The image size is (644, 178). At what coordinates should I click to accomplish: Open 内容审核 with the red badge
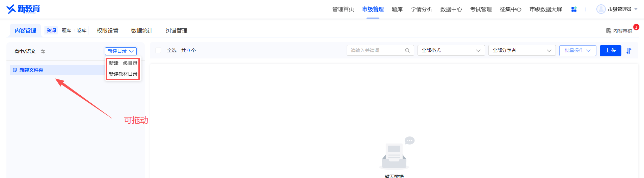[619, 31]
